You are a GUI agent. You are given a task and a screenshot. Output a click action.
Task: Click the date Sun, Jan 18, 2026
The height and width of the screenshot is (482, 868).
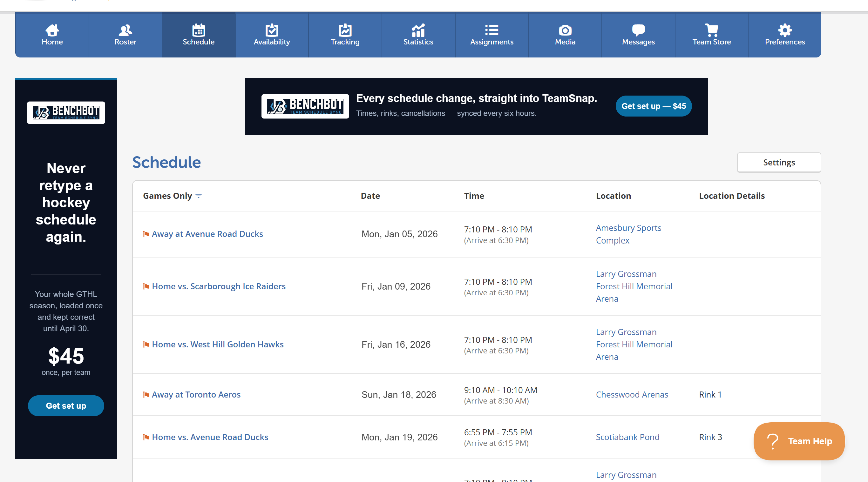point(399,394)
